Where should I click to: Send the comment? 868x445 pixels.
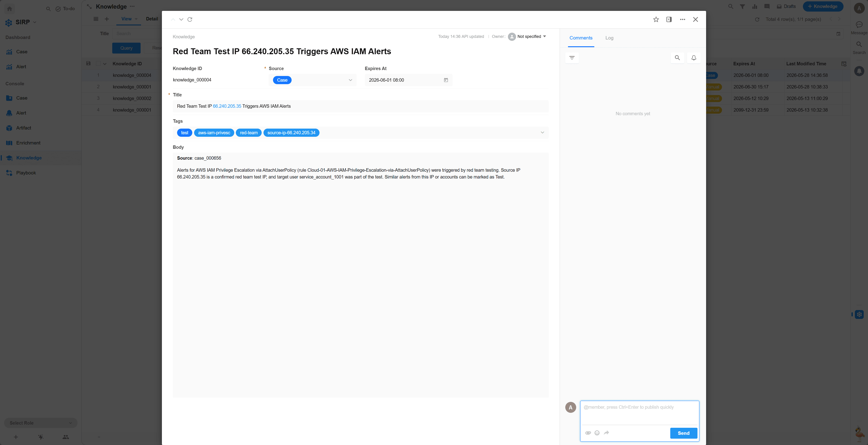[683, 433]
